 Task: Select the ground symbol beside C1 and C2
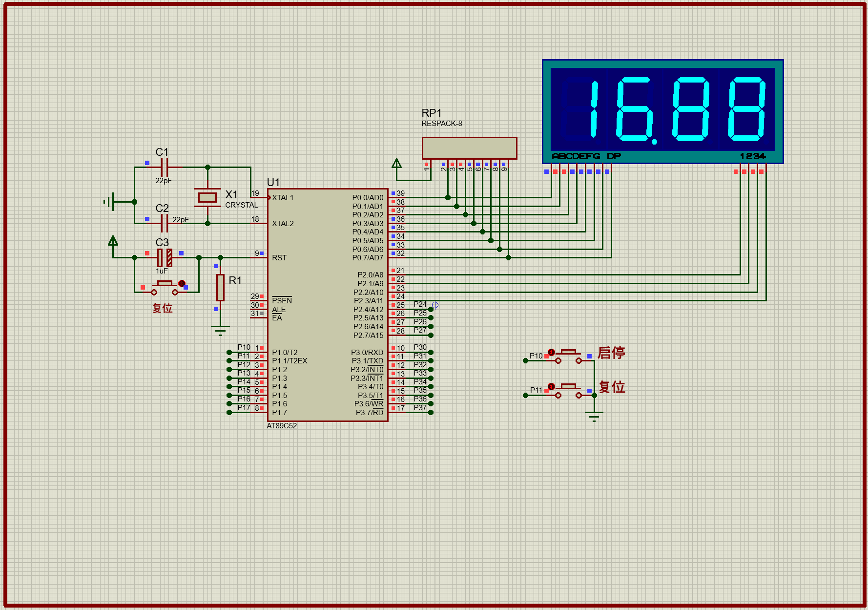110,201
